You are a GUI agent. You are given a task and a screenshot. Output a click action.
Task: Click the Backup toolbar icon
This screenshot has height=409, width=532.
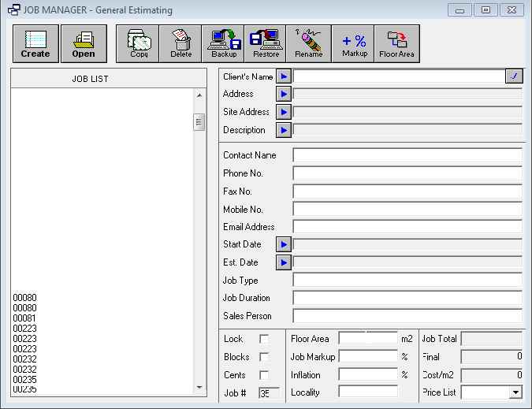(224, 43)
